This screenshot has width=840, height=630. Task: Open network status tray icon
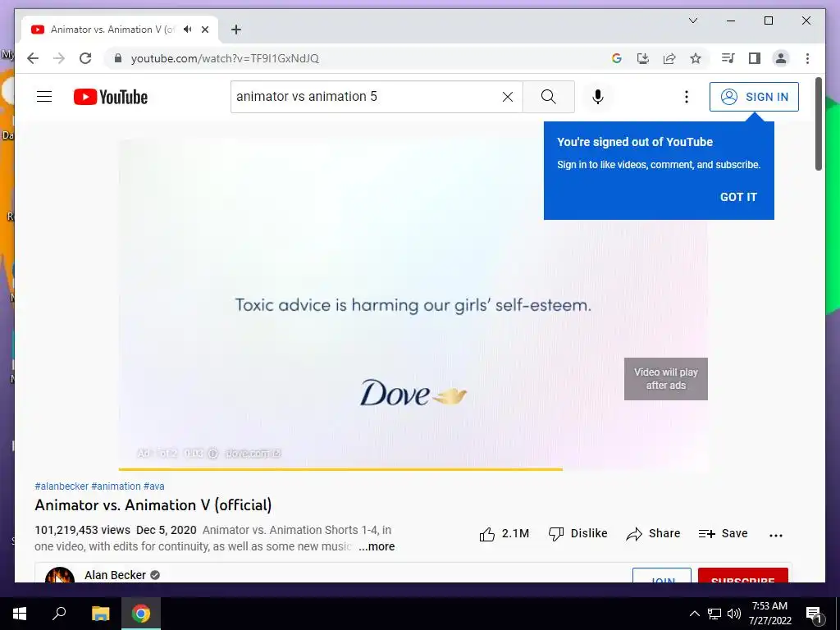pos(714,614)
